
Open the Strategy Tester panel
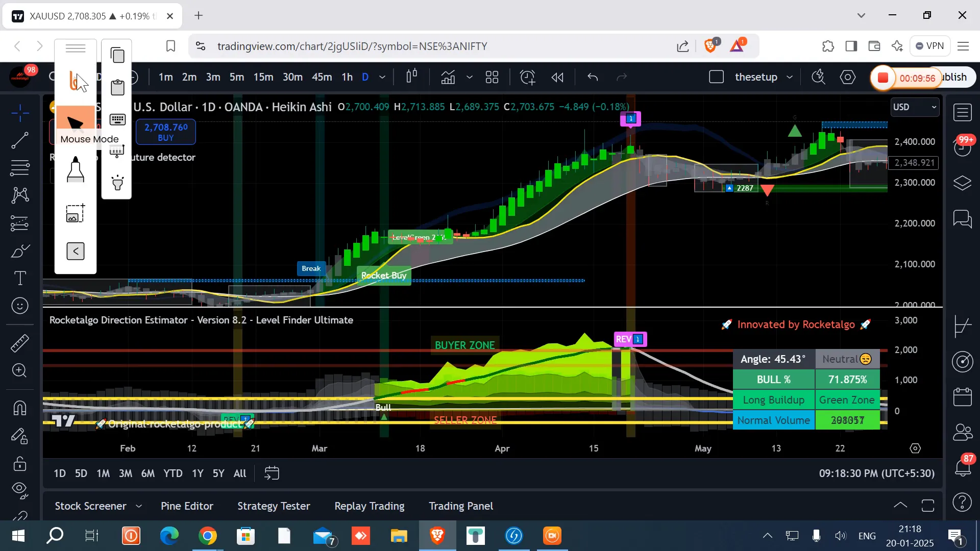coord(273,506)
